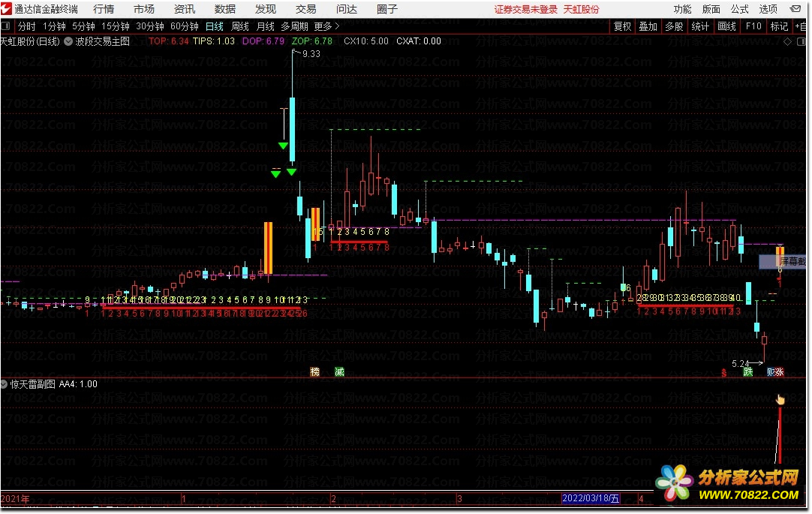Click the CX10: 5.00 indicator value
812x514 pixels.
[x=366, y=41]
